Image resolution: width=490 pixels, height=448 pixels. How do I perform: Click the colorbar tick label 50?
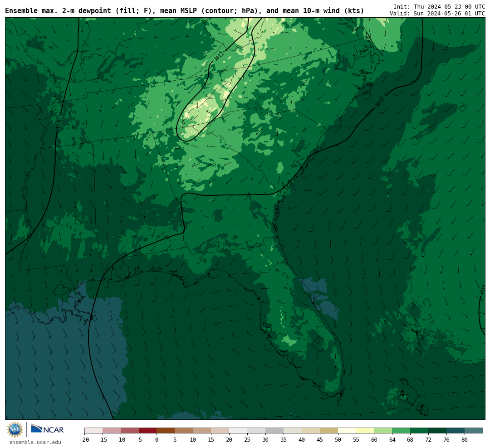338,440
